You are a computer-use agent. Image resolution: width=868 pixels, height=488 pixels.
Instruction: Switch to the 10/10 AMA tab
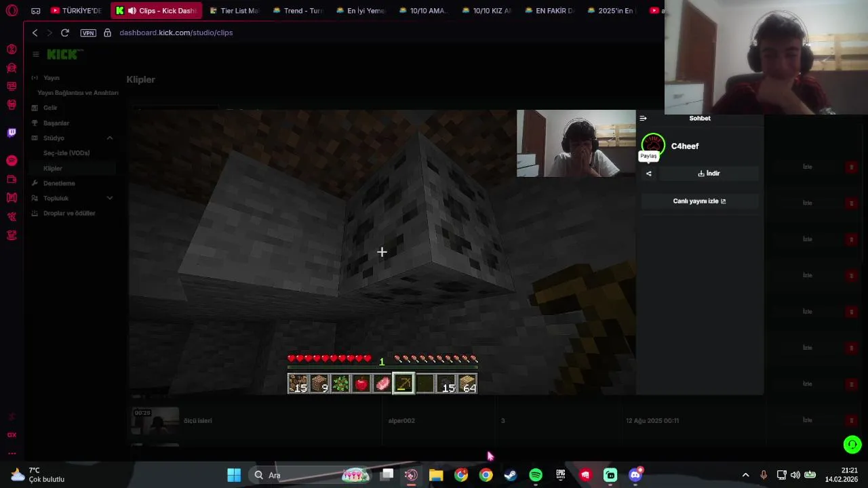click(422, 11)
